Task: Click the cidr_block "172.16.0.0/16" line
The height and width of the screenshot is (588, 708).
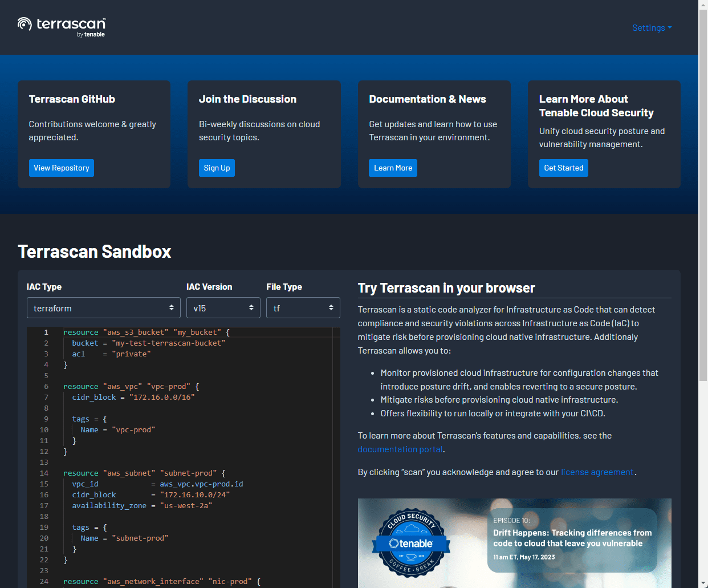Action: tap(133, 397)
